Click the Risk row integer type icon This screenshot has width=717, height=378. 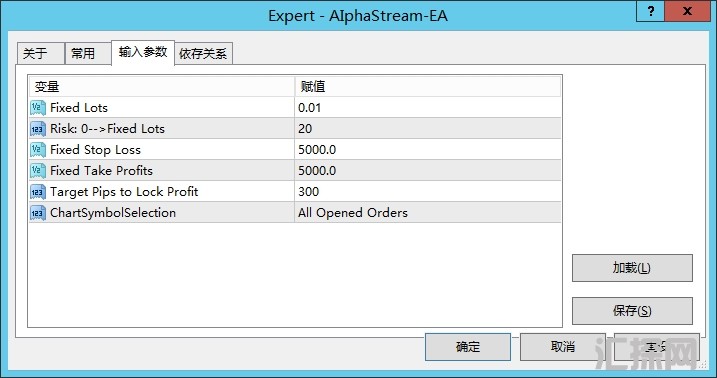pos(38,129)
